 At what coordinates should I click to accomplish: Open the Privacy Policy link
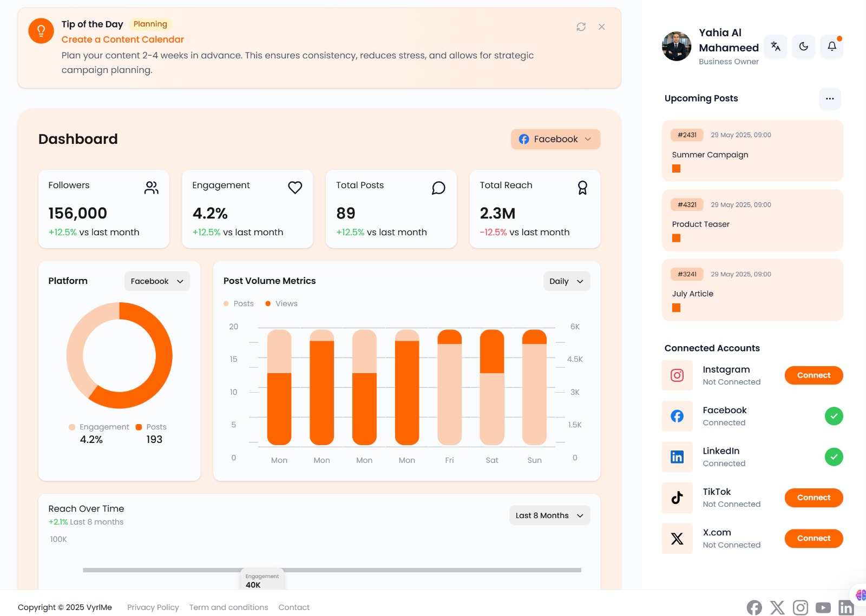click(x=153, y=607)
